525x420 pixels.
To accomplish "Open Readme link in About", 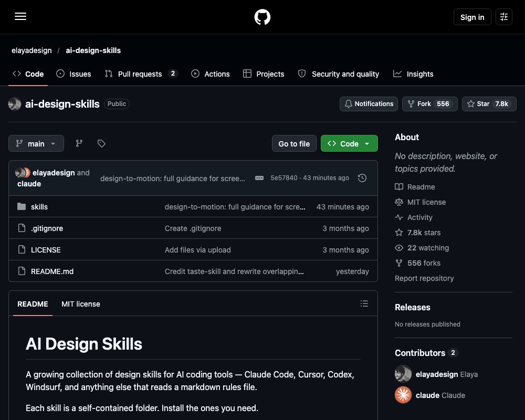I will coord(415,187).
